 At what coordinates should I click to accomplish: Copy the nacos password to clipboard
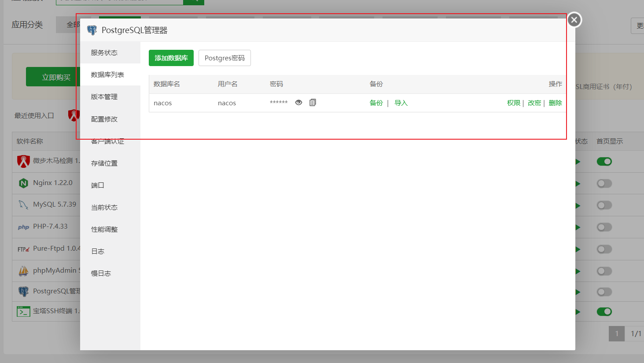pyautogui.click(x=313, y=103)
